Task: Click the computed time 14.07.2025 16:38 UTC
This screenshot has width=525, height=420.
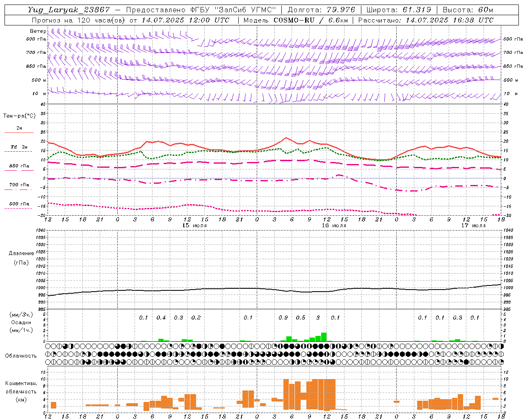Action: [x=450, y=20]
